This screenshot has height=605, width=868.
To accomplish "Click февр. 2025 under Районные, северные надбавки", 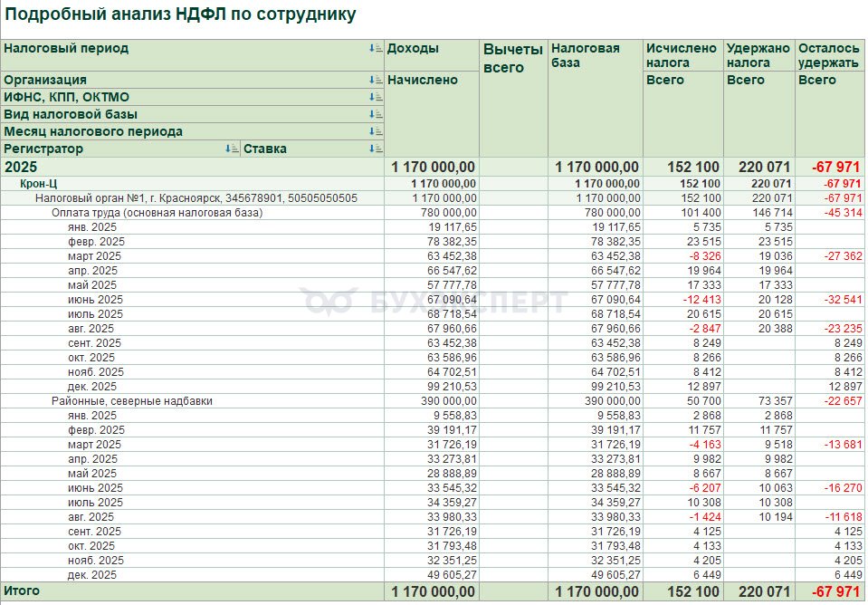I will pos(96,430).
